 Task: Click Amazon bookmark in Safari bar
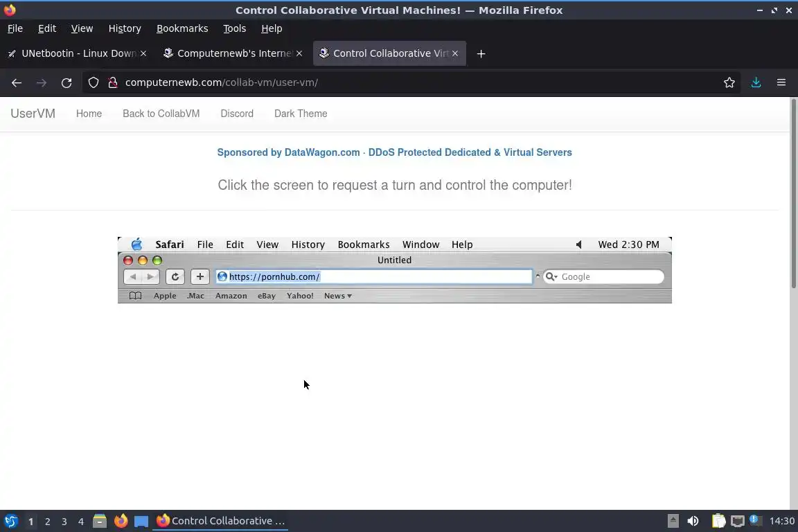click(231, 296)
